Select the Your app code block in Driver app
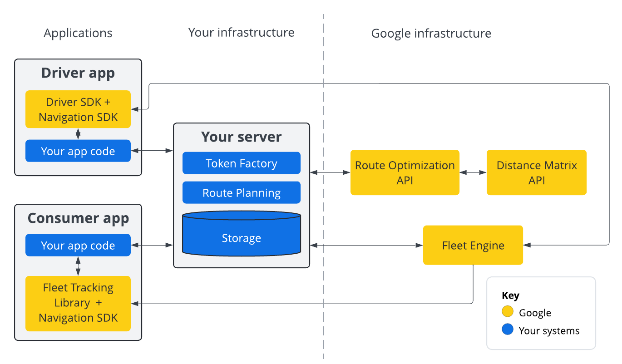 point(78,151)
